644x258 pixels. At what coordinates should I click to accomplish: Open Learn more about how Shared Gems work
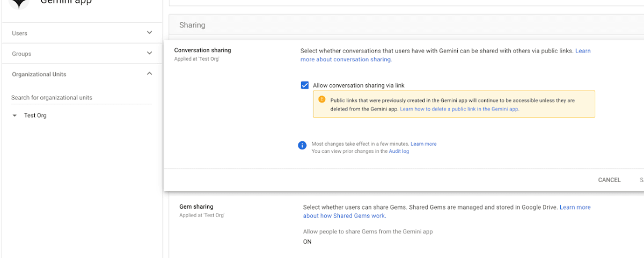point(344,216)
